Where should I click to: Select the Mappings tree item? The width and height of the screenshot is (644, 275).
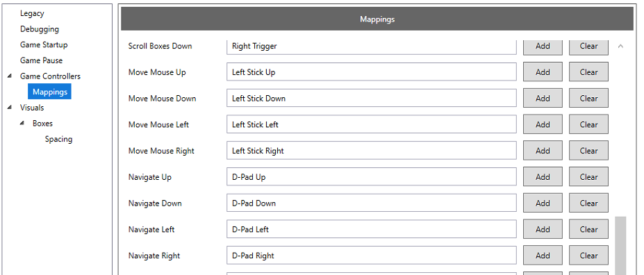tap(50, 92)
